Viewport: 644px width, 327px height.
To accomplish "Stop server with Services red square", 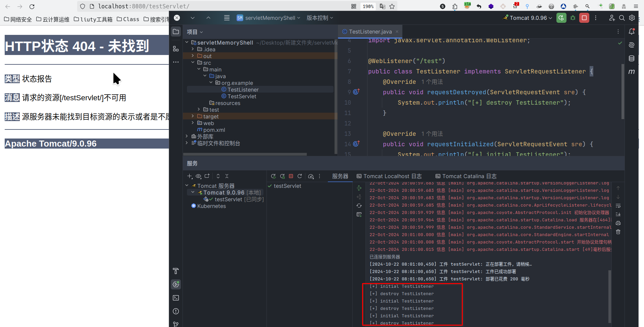I will point(291,176).
